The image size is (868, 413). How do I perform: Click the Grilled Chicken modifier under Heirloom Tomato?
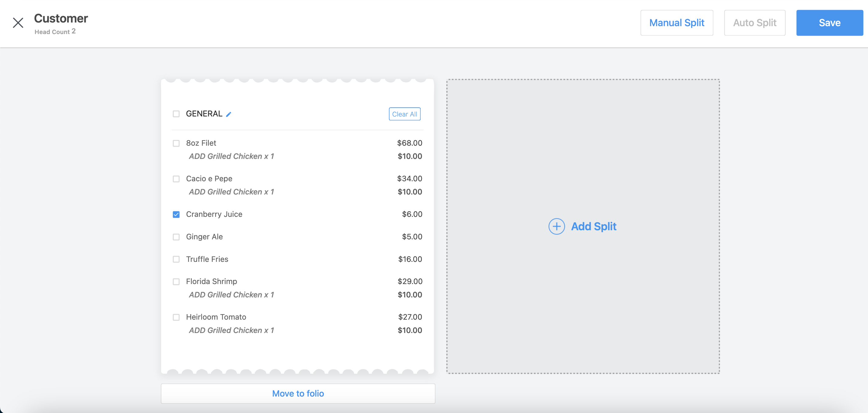click(x=232, y=330)
